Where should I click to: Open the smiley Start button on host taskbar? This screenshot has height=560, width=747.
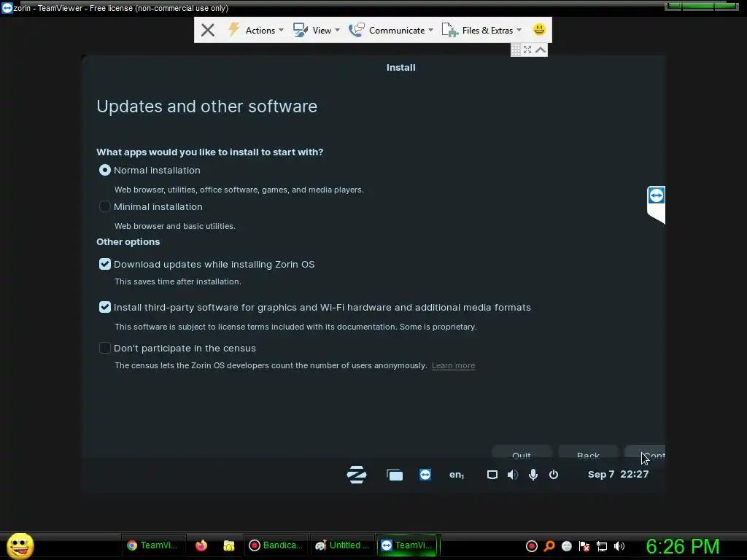[x=20, y=545]
